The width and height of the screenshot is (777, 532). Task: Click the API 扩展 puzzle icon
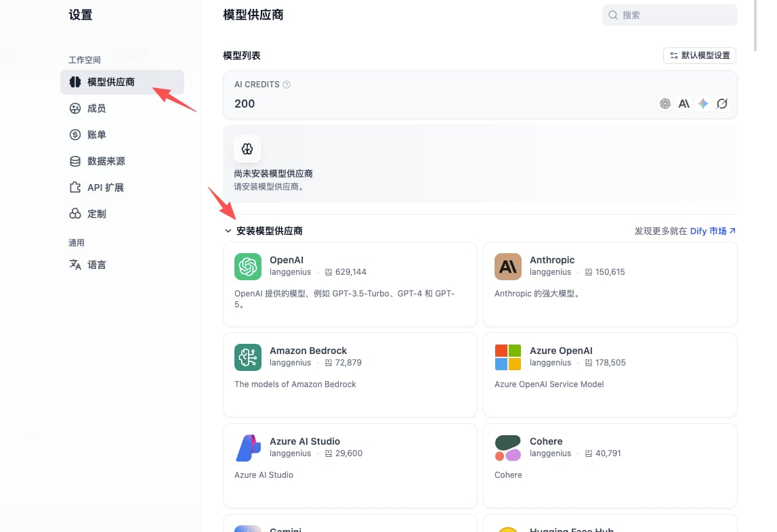click(x=75, y=187)
